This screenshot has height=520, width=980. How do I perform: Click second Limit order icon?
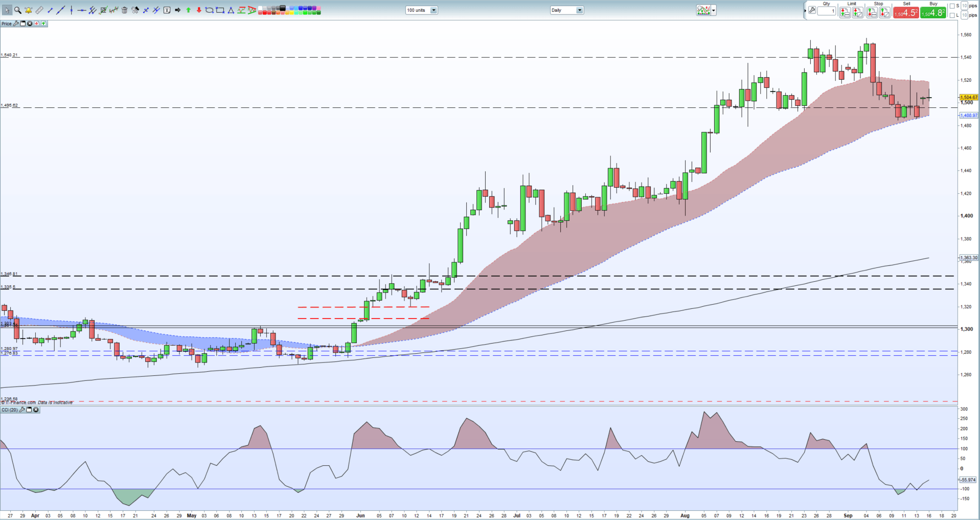pos(857,12)
